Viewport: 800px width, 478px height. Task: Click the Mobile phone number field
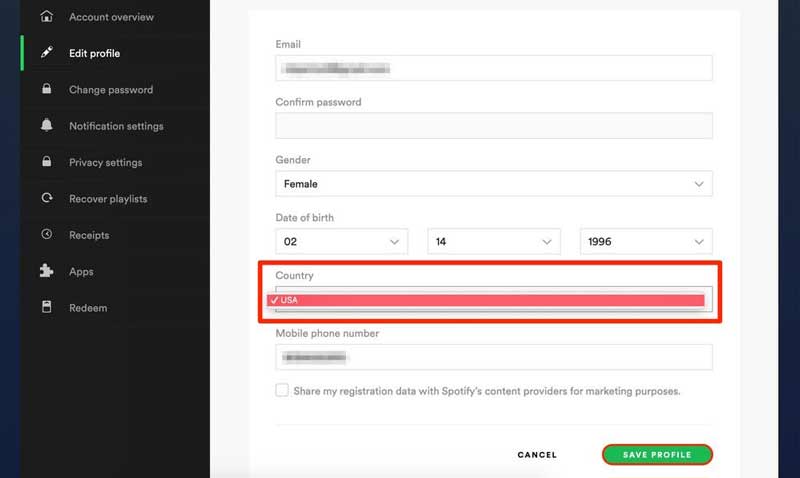pyautogui.click(x=494, y=357)
